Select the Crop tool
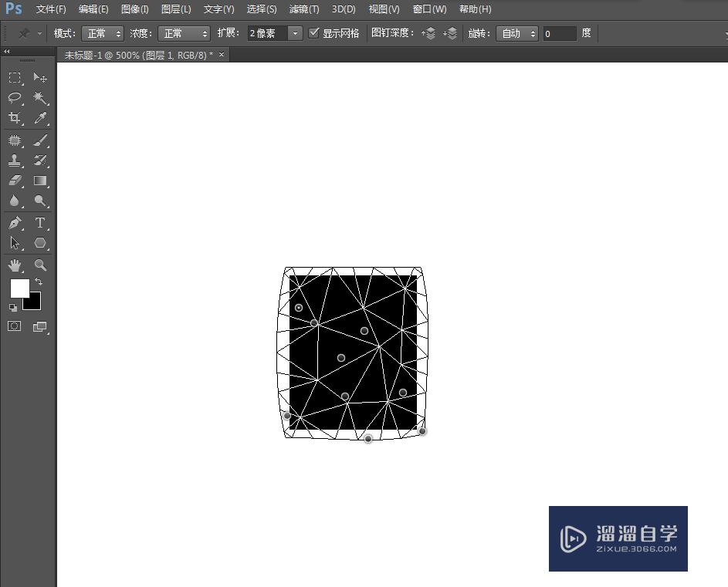The image size is (728, 587). [15, 118]
